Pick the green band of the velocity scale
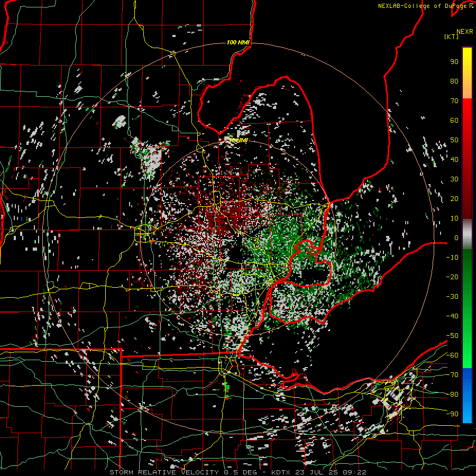The image size is (476, 476). click(467, 308)
